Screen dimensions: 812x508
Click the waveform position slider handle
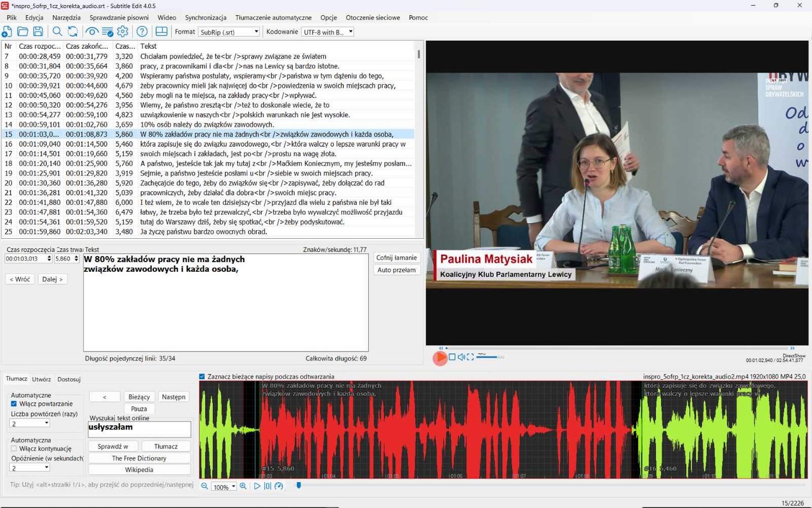pyautogui.click(x=298, y=486)
